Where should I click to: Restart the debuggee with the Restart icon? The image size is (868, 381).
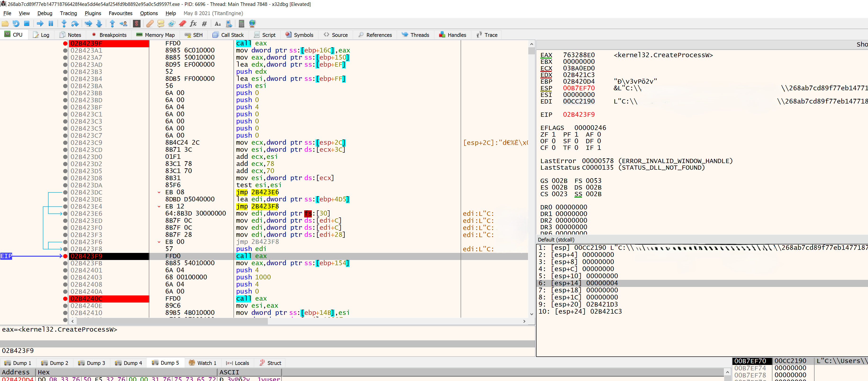(16, 24)
